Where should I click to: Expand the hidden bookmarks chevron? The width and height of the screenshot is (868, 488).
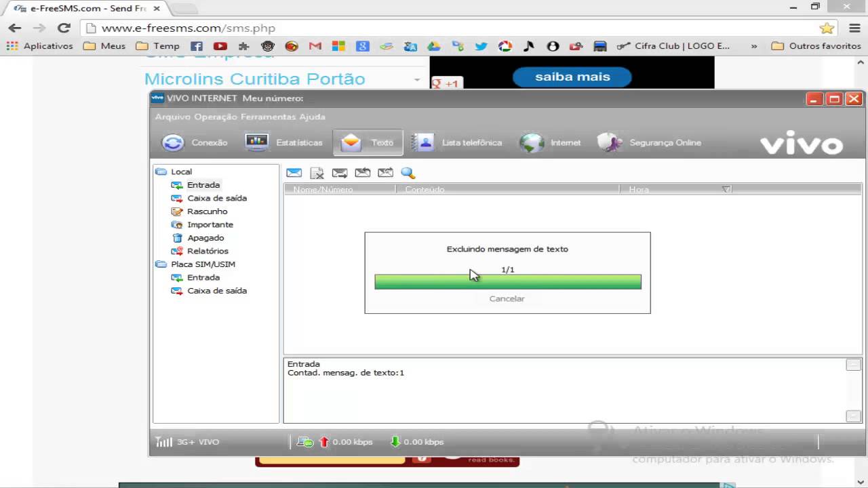click(754, 46)
